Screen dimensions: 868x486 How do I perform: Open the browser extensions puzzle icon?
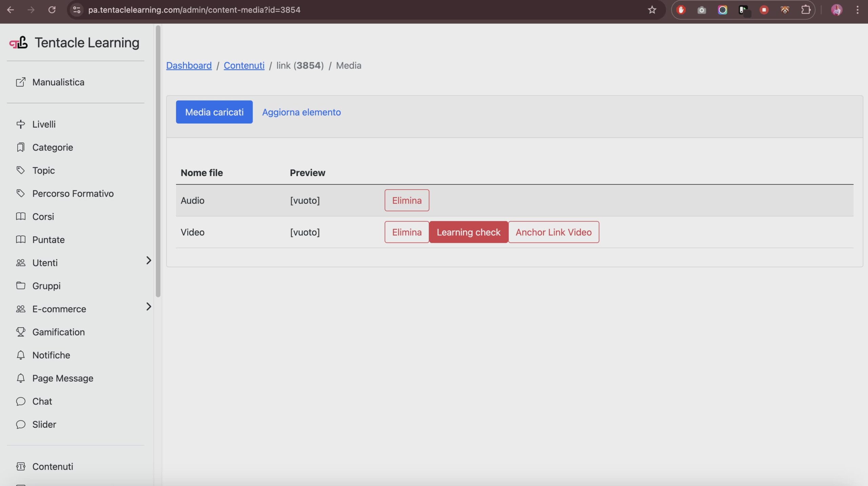click(806, 10)
